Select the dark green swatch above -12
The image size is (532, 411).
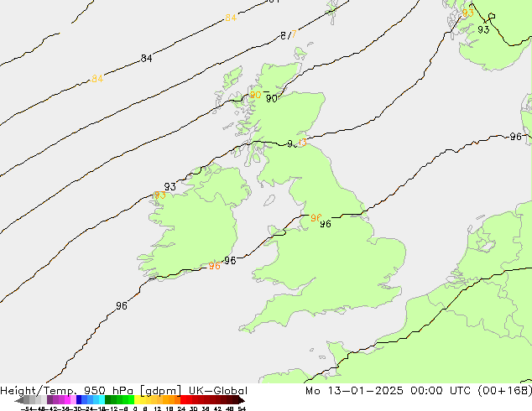(x=107, y=400)
